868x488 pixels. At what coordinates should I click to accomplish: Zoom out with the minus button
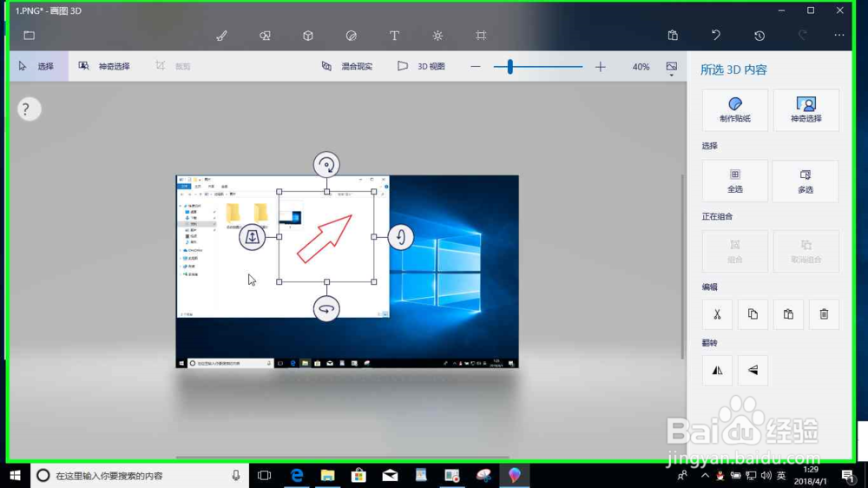pos(476,67)
